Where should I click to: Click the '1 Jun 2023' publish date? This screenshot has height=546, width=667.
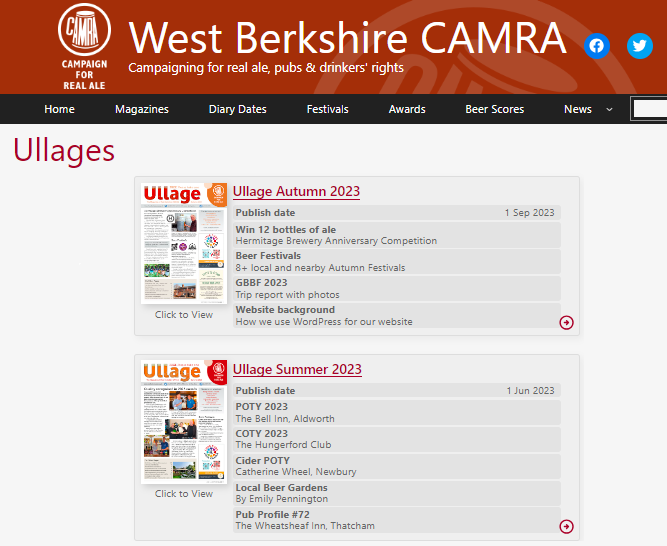530,390
